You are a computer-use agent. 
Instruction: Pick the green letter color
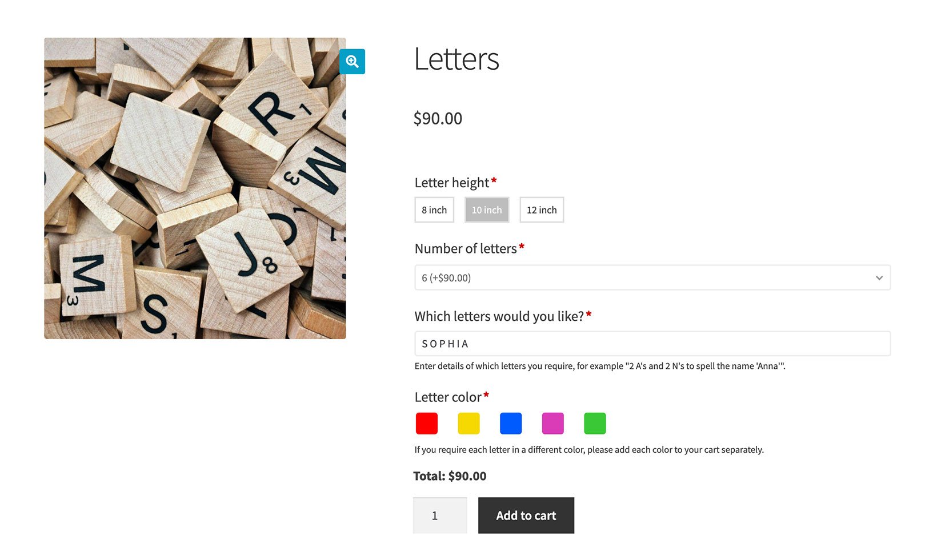594,423
